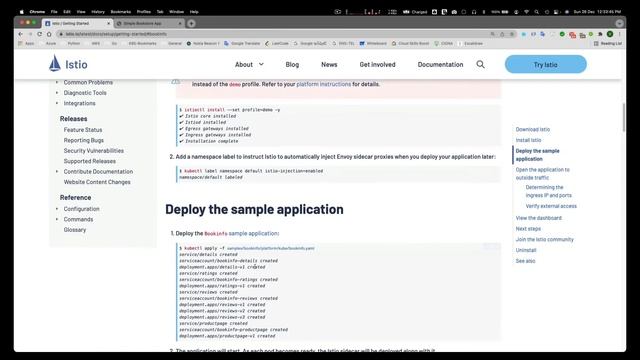The image size is (640, 360).
Task: Close the Simple Bookstore App tab
Action: click(180, 23)
